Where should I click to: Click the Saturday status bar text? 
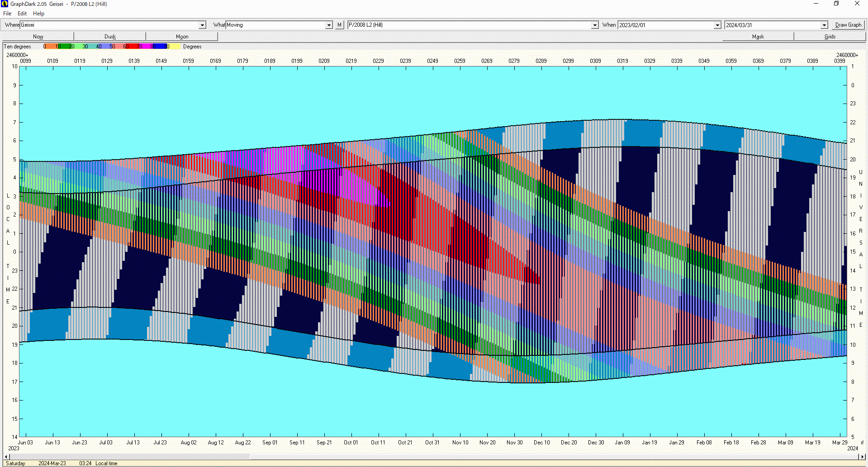point(15,463)
